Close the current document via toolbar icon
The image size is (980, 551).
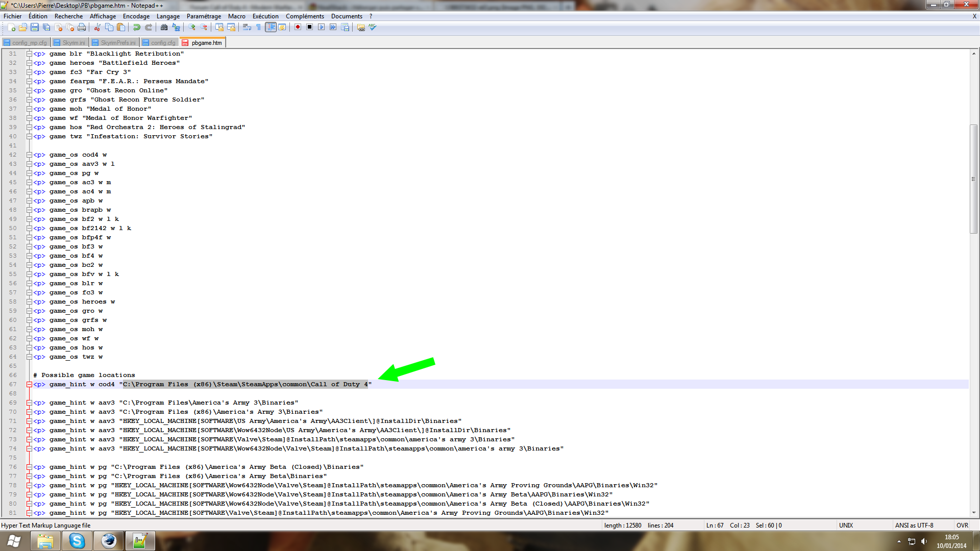tap(58, 28)
